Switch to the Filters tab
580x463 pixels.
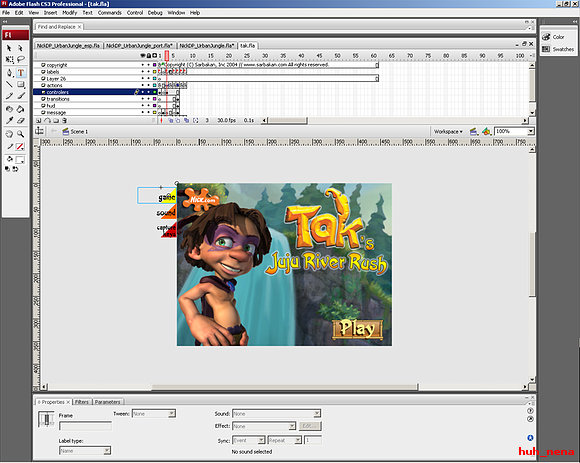coord(82,402)
